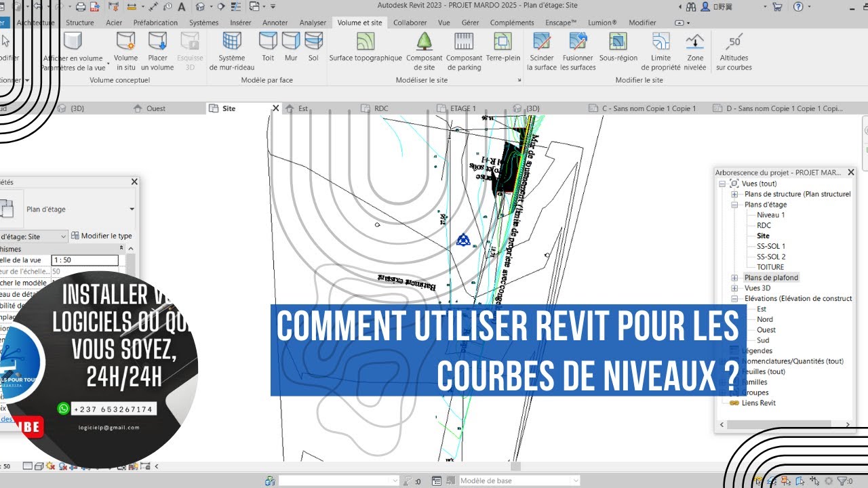
Task: Click the Print icon in quick access toolbar
Action: pyautogui.click(x=81, y=7)
